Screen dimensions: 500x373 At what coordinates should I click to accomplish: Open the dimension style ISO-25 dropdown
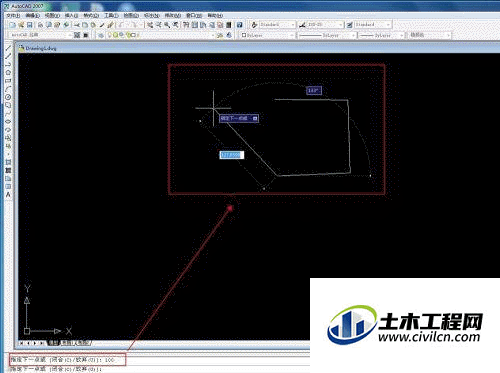(325, 25)
